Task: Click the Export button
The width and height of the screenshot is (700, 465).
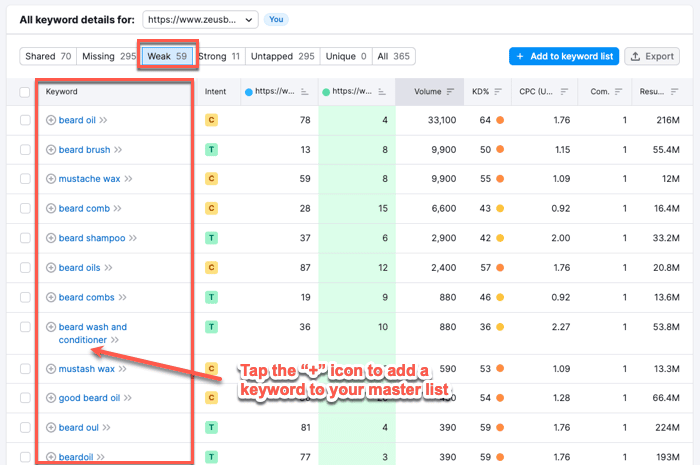Action: pos(652,57)
